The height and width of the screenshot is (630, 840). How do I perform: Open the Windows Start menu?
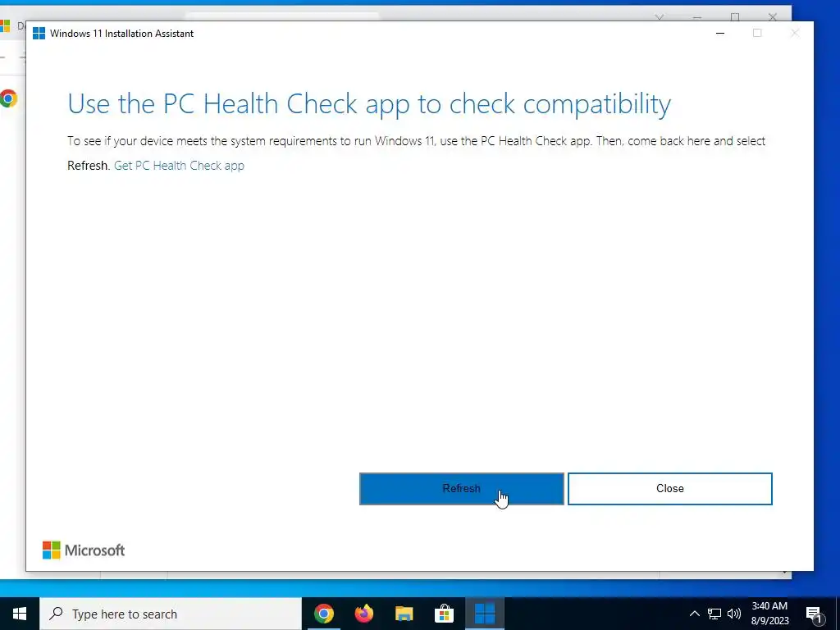point(20,614)
